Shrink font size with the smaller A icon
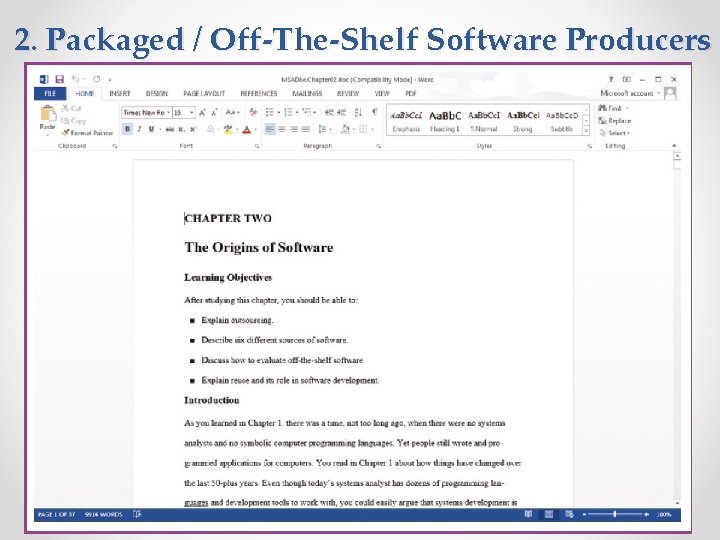720x540 pixels. tap(214, 112)
